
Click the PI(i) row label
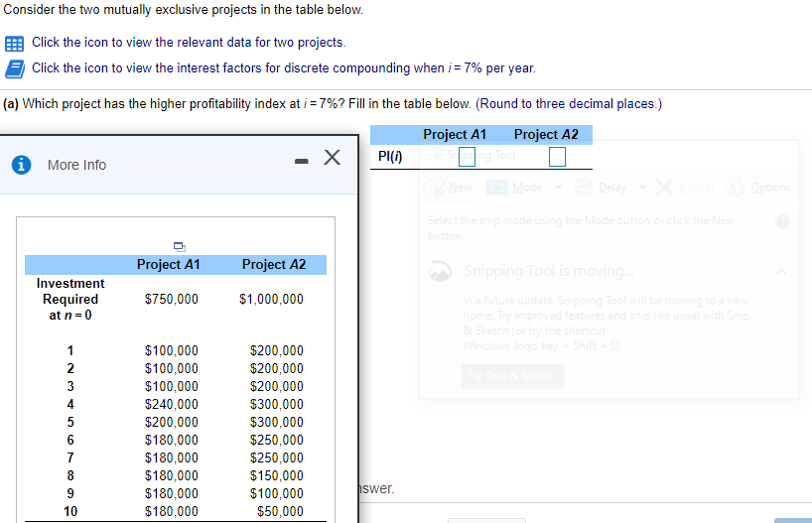pyautogui.click(x=390, y=157)
